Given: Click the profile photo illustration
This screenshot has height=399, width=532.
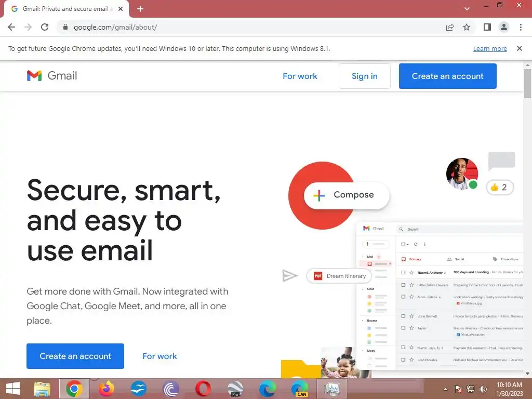Looking at the screenshot, I should click(462, 174).
